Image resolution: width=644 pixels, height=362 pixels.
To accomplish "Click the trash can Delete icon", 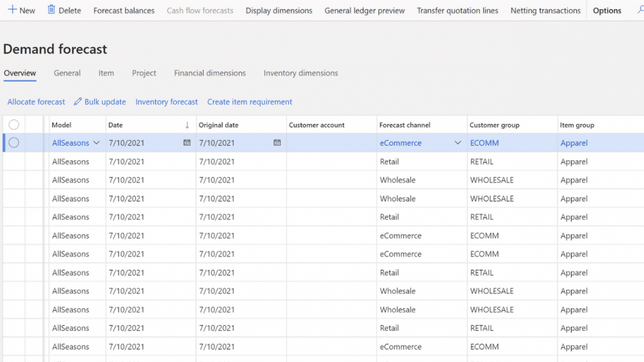I will [51, 9].
